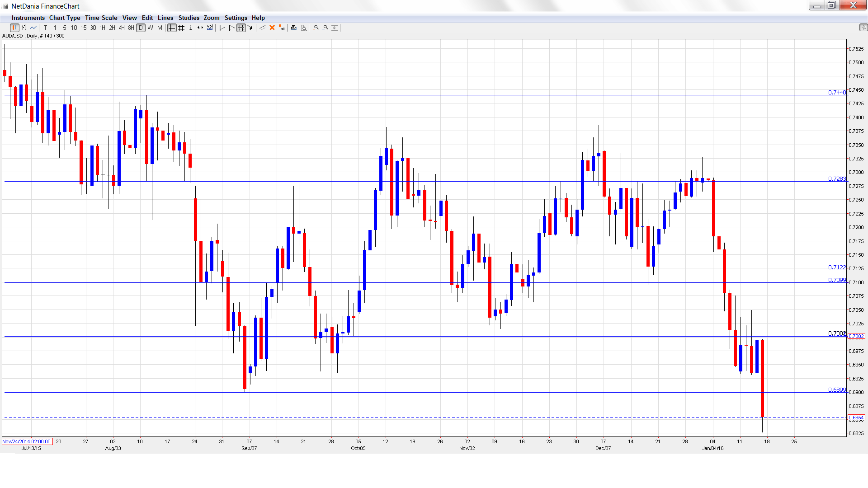This screenshot has height=488, width=868.
Task: Switch to Weekly timeframe
Action: coord(149,28)
